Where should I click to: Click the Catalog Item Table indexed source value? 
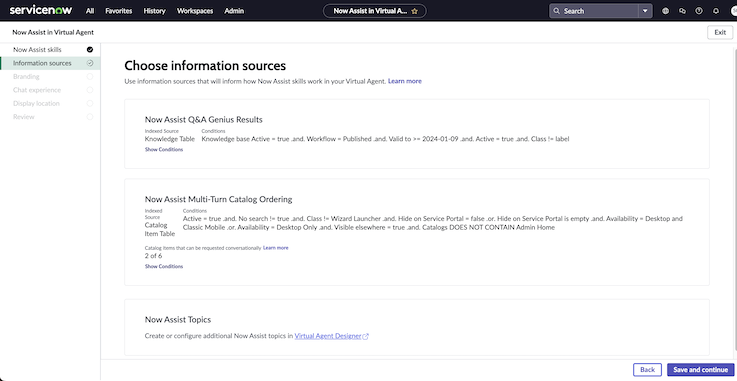coord(160,229)
